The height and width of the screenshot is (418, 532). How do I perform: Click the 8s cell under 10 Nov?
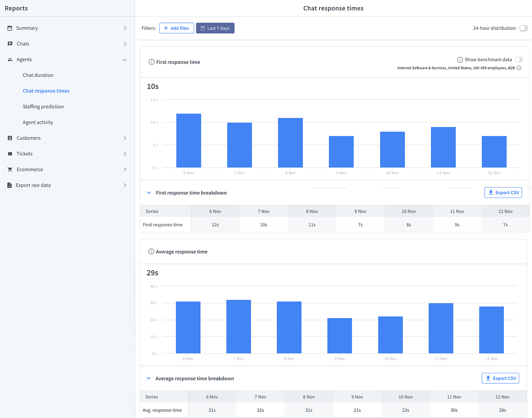[409, 225]
